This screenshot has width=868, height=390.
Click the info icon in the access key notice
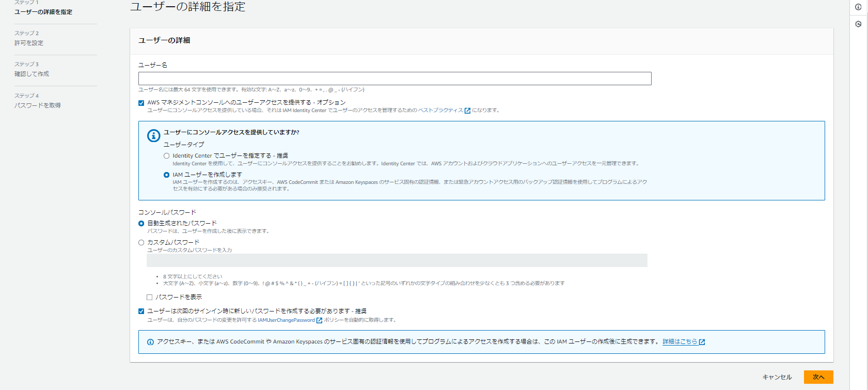[x=150, y=342]
